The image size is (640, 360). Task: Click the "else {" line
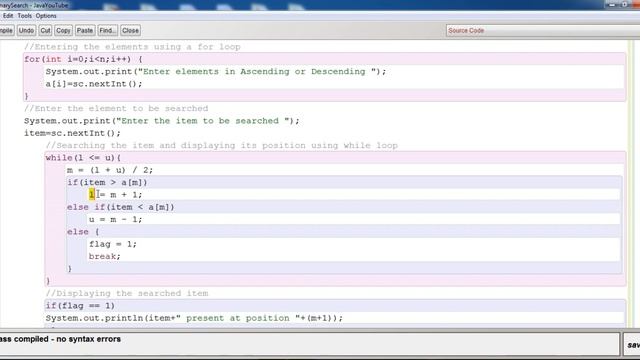[83, 232]
